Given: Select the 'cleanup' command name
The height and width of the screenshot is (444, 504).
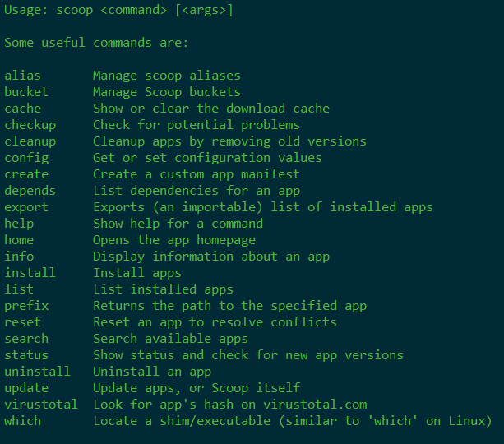Looking at the screenshot, I should point(30,141).
